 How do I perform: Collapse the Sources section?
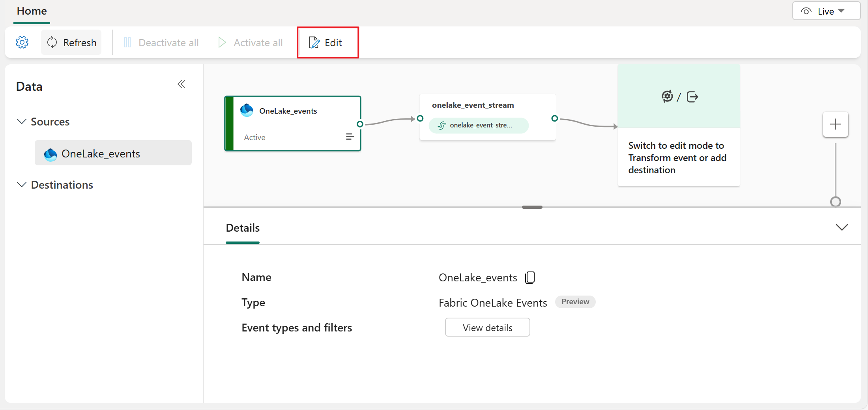(x=22, y=122)
